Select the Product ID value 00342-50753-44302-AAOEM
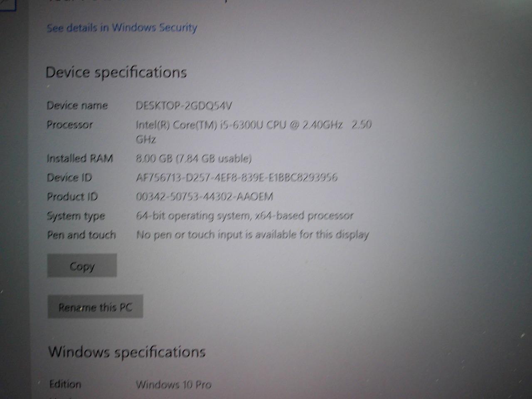Image resolution: width=532 pixels, height=399 pixels. pyautogui.click(x=204, y=197)
